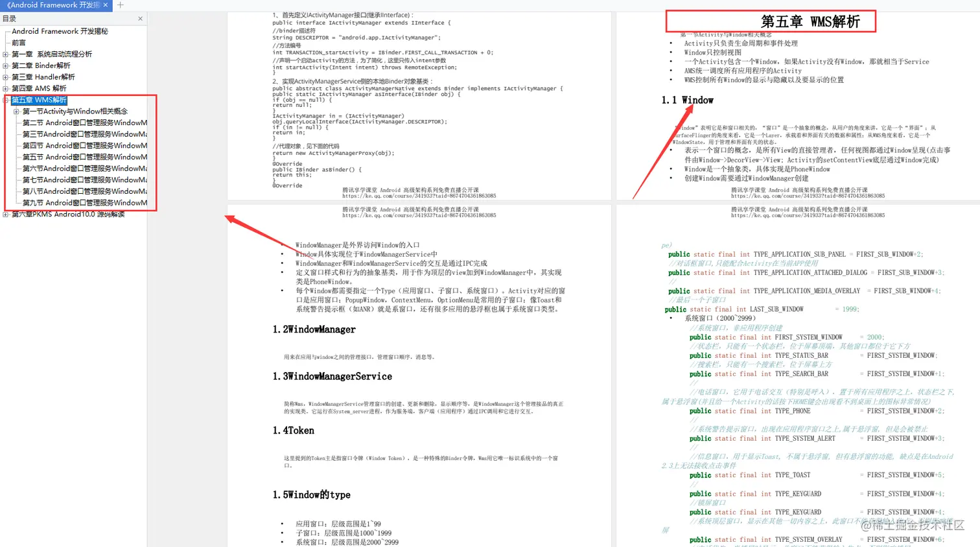Click the ke.qq.com URL below the code page
This screenshot has height=547, width=980.
tap(419, 196)
